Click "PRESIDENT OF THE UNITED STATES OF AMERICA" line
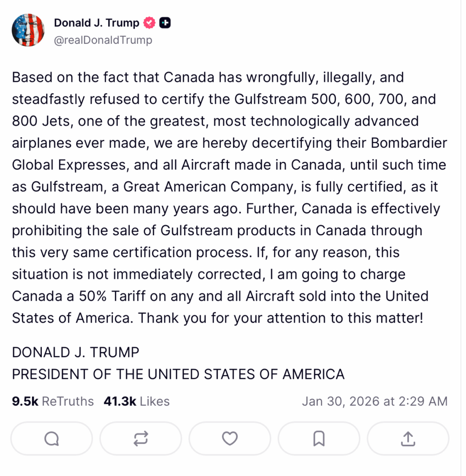Image resolution: width=466 pixels, height=476 pixels. click(x=178, y=374)
